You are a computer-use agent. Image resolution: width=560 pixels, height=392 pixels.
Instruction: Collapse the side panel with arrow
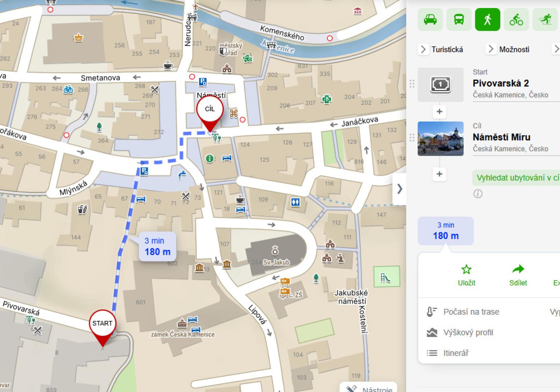(x=399, y=189)
